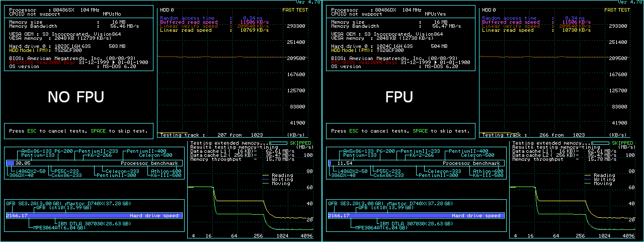Click 209500 axis value on left HDD chart
The width and height of the screenshot is (644, 242).
tap(296, 58)
